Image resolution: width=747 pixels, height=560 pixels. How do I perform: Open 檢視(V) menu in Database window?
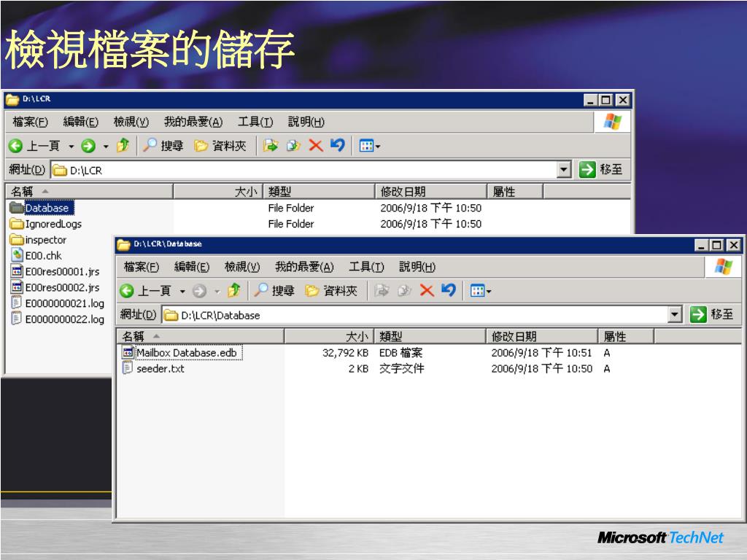tap(242, 267)
